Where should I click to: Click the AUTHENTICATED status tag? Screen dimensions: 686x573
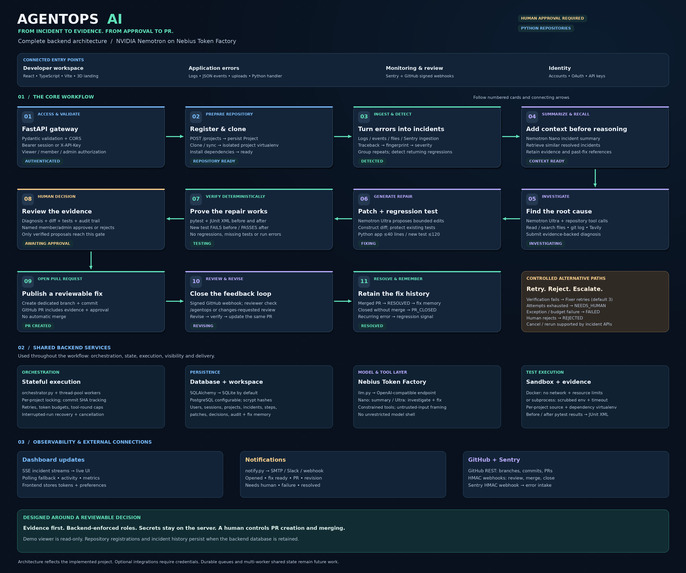point(42,161)
